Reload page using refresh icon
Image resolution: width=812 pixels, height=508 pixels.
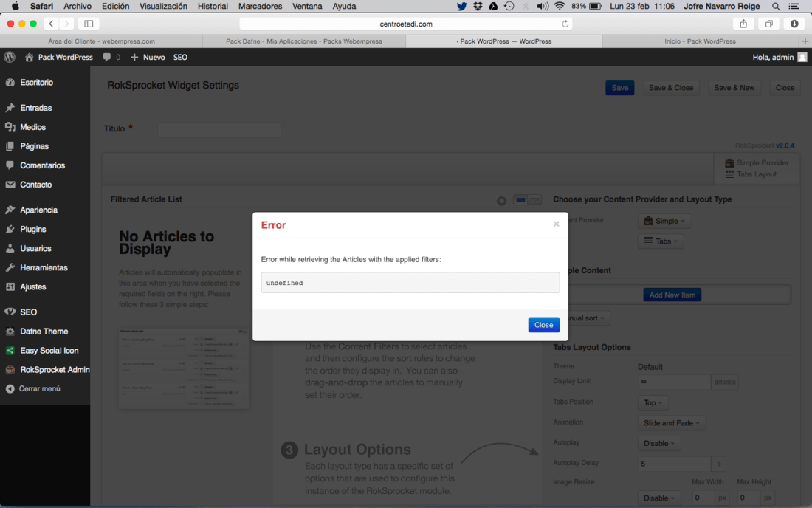565,24
